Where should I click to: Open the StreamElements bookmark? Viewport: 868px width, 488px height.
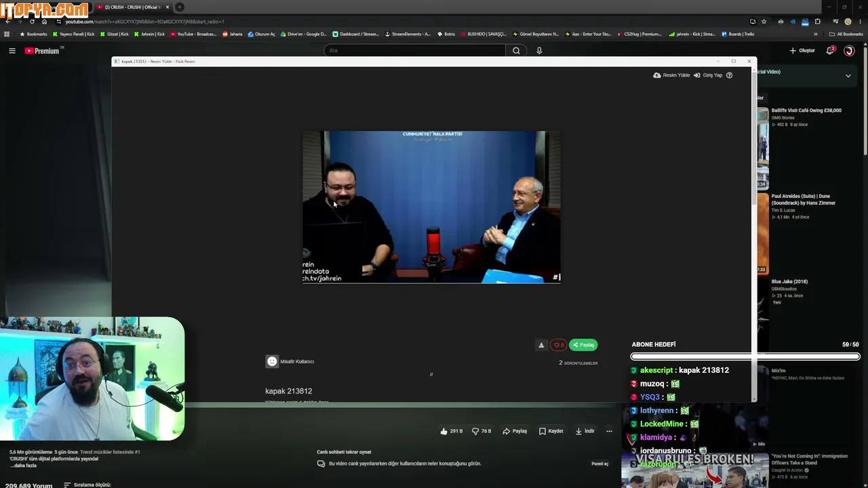click(408, 34)
